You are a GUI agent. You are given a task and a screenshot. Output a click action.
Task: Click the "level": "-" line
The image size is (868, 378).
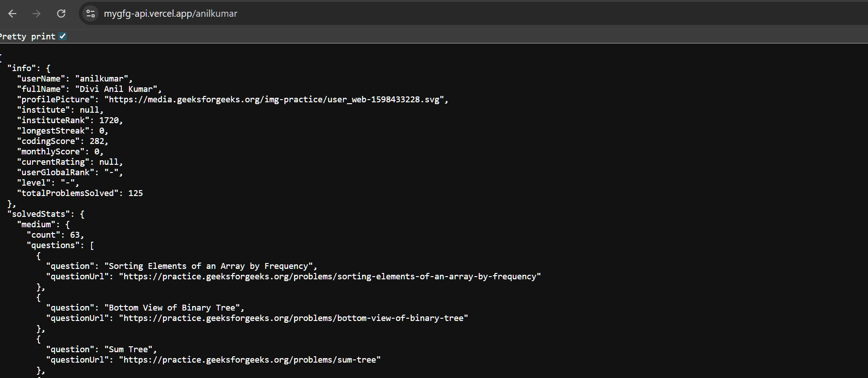point(48,183)
